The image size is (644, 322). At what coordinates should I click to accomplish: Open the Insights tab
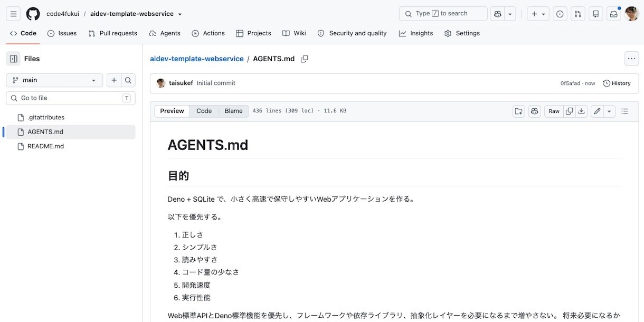coord(416,33)
